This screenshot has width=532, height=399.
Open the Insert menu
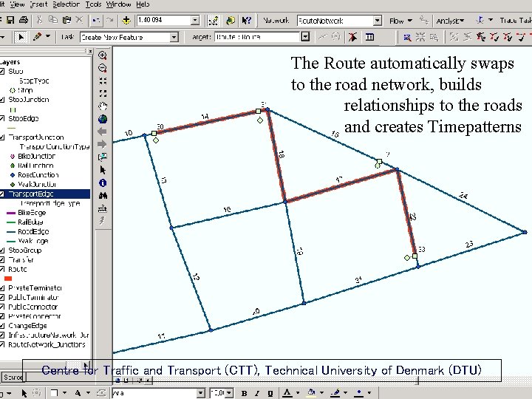[38, 4]
